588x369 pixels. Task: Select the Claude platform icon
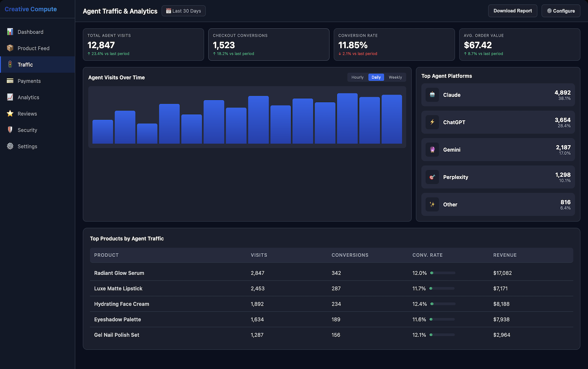(432, 94)
